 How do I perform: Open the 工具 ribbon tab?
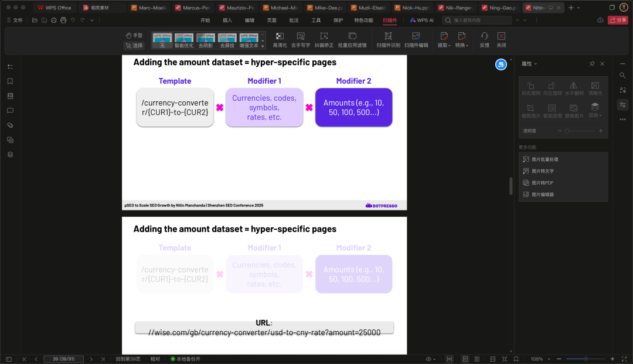pos(316,20)
